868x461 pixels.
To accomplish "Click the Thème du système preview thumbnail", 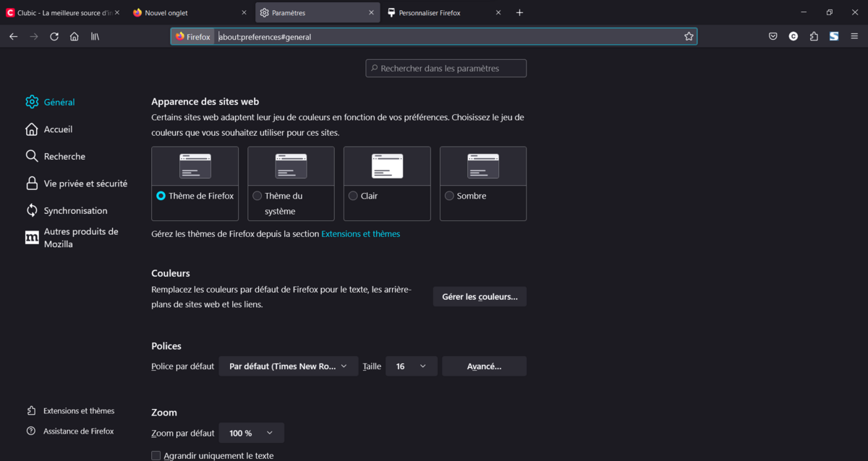I will coord(291,166).
